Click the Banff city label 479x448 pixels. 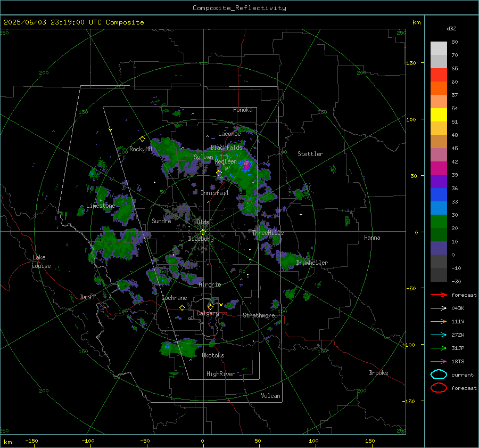[88, 297]
